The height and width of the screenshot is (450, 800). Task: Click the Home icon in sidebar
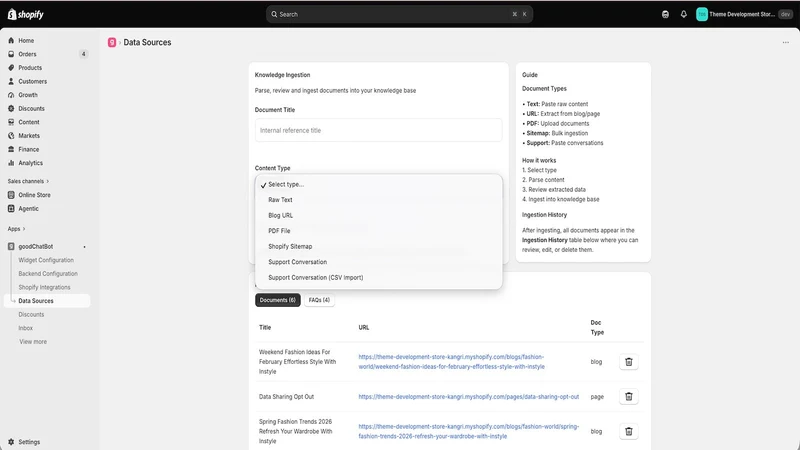(11, 40)
